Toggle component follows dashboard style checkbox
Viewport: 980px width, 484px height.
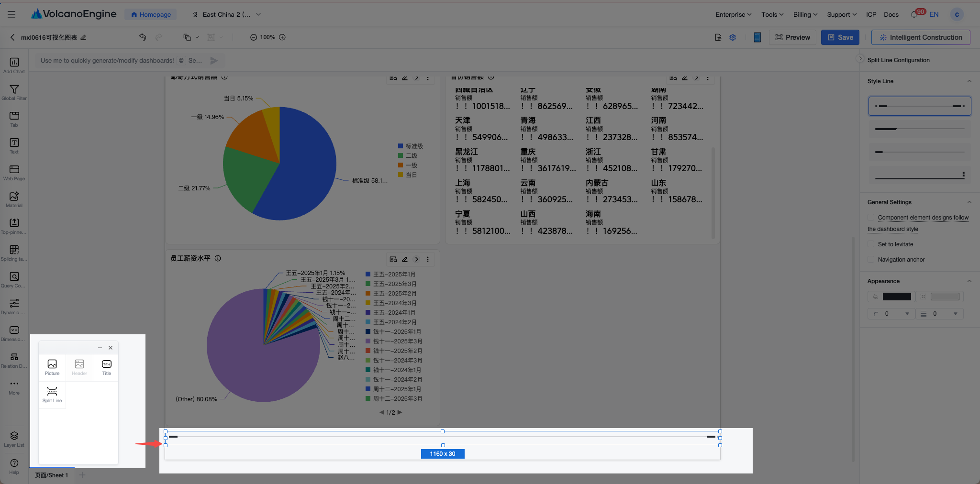pos(871,217)
